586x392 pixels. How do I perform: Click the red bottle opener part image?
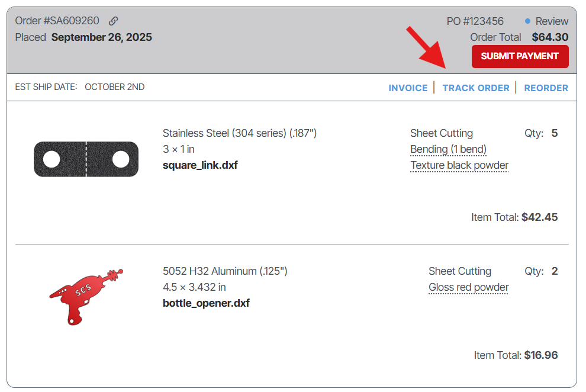pos(85,295)
